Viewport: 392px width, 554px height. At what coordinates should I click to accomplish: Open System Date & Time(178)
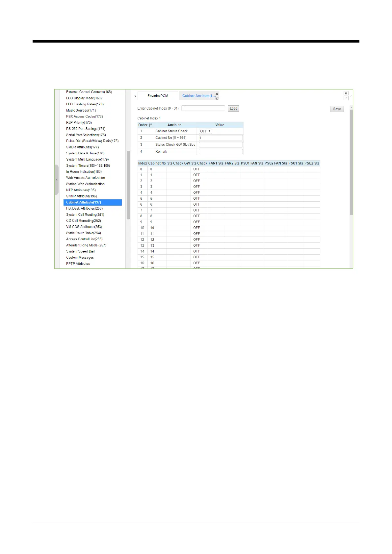click(85, 153)
